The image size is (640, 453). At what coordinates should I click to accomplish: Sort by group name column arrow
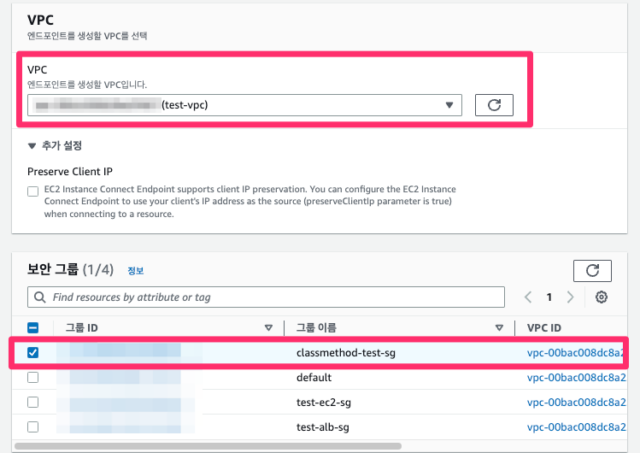tap(498, 328)
